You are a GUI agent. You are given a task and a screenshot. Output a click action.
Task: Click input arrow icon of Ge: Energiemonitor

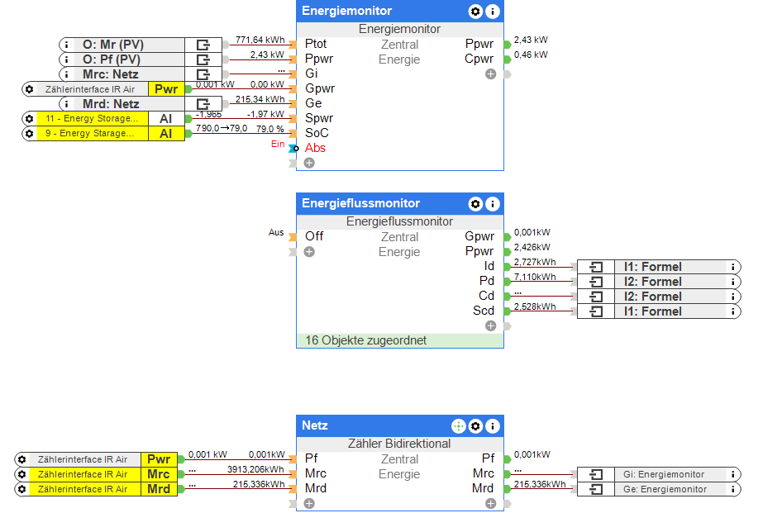pyautogui.click(x=596, y=489)
